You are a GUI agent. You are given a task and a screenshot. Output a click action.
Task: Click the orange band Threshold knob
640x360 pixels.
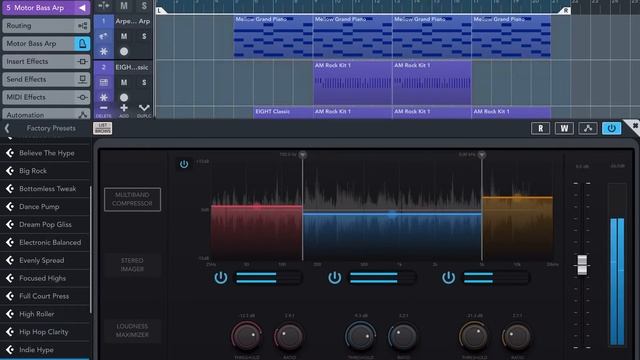point(474,336)
